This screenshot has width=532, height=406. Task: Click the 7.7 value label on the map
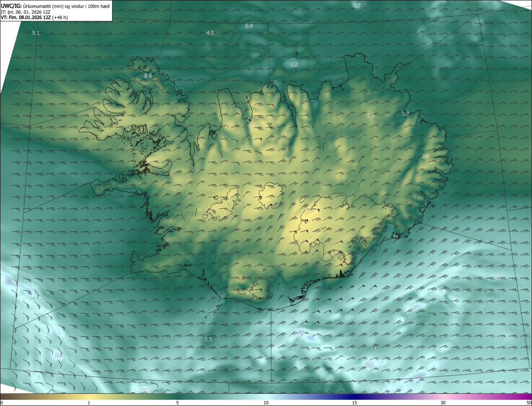[x=357, y=6]
